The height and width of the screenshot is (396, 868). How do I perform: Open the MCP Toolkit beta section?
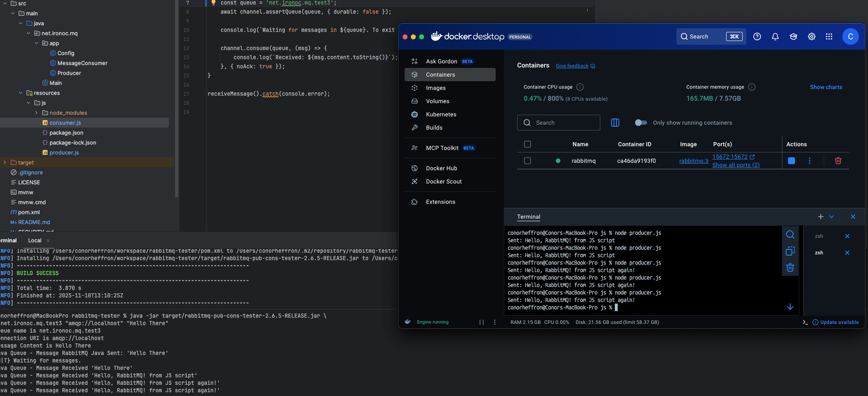pos(442,148)
